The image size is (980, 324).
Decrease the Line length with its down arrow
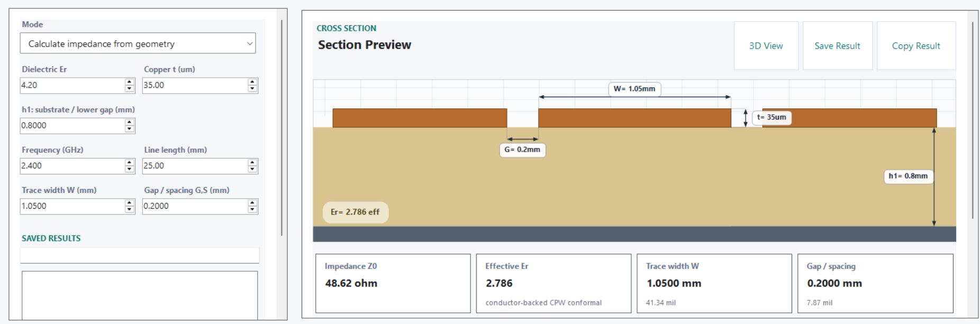(x=252, y=170)
